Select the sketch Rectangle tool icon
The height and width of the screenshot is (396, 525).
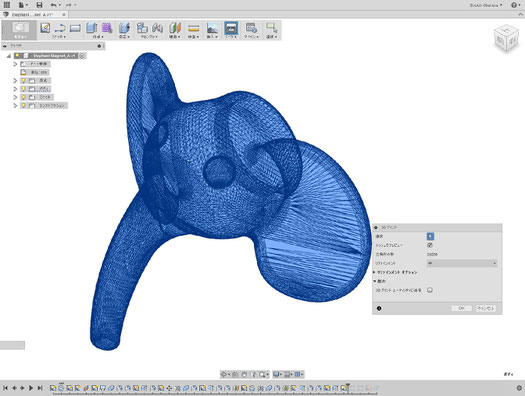75,28
